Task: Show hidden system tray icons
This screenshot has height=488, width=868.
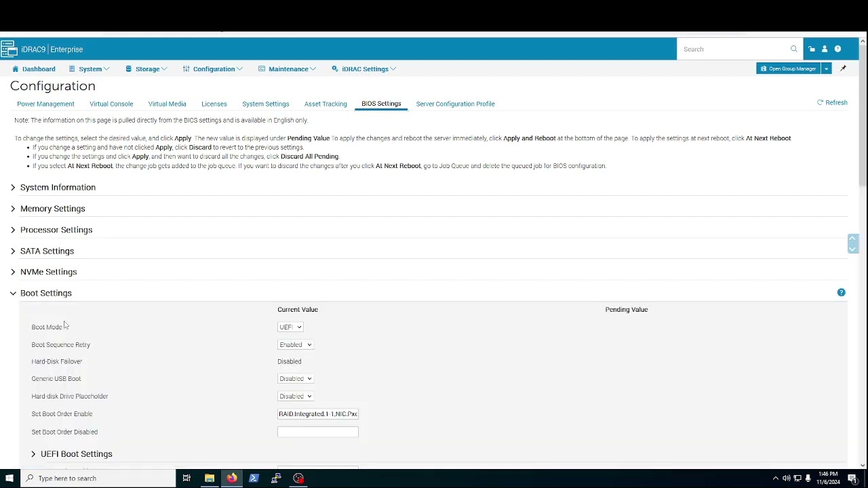Action: (776, 478)
